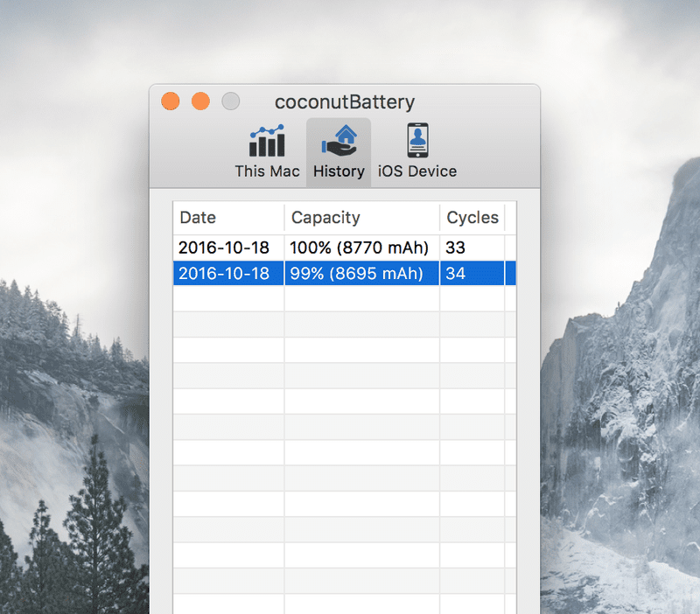
Task: Click the iOS Device phone icon
Action: (417, 140)
